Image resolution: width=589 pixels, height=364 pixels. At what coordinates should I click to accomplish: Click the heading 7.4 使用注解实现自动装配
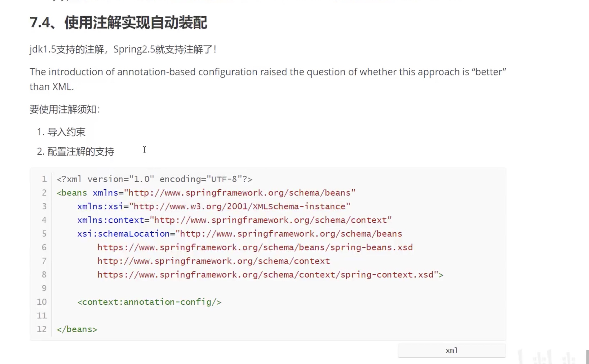click(118, 23)
